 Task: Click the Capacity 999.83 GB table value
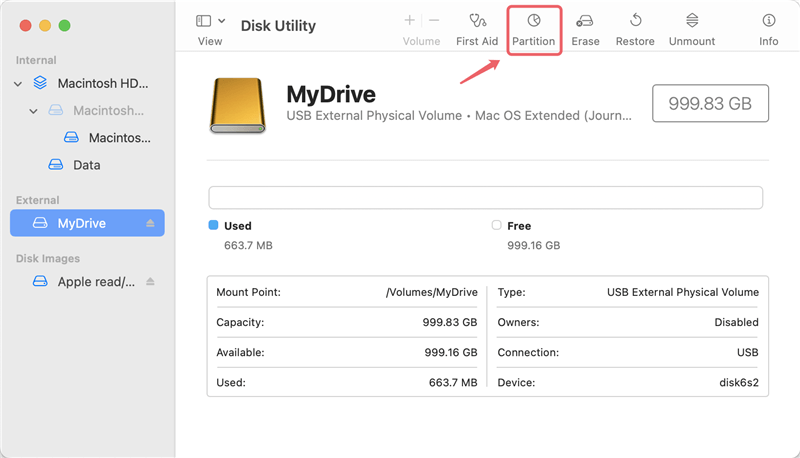[449, 322]
